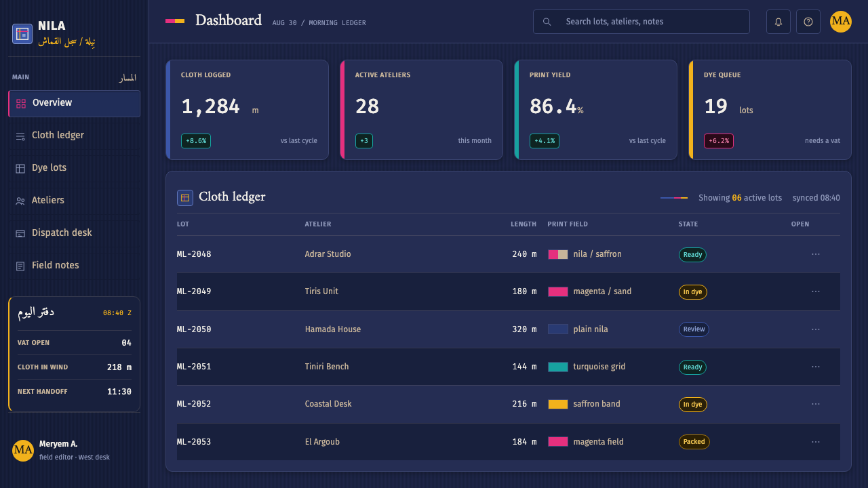The height and width of the screenshot is (488, 868).
Task: Click the +3 badge on Active Ateliers
Action: (x=364, y=141)
